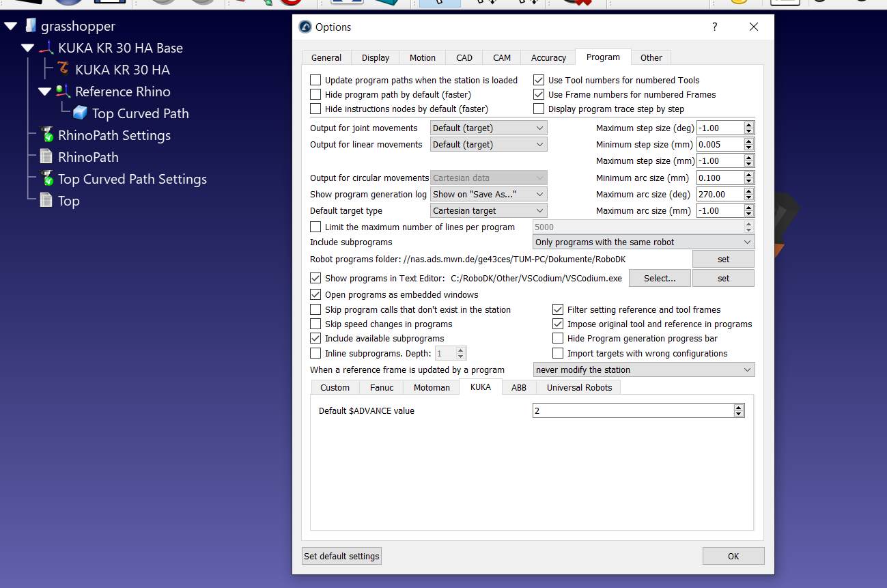Open the Include subprograms dropdown
Screen dimensions: 887x588
coord(643,242)
